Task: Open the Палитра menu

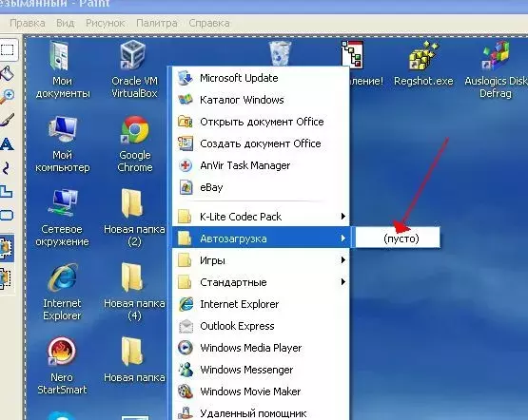Action: (157, 23)
